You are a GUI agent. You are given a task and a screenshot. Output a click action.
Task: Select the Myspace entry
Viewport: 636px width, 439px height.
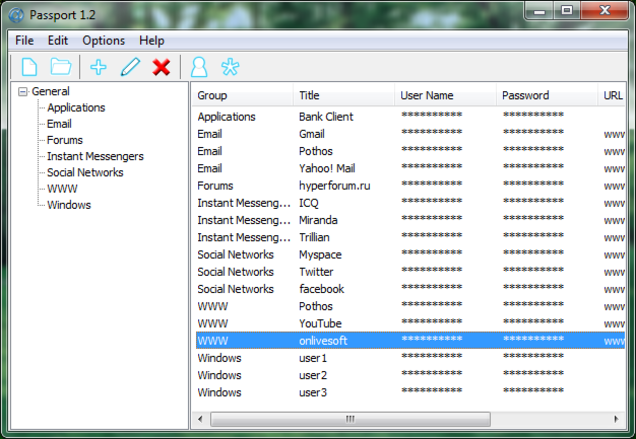(410, 255)
